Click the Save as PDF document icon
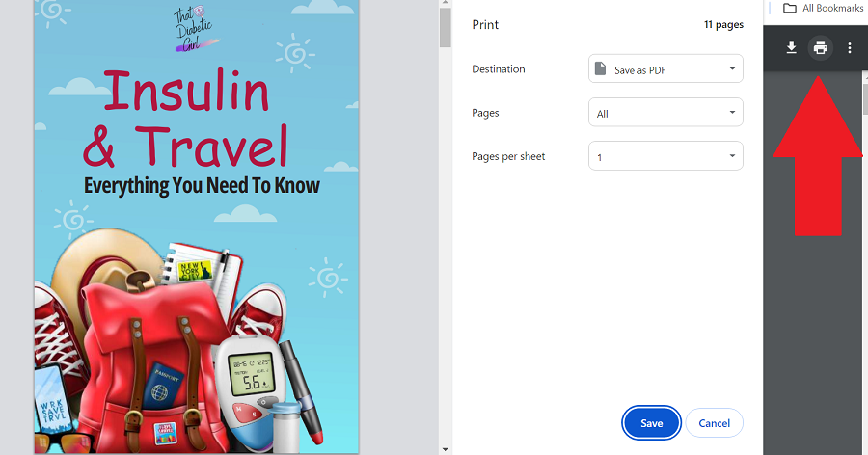This screenshot has width=868, height=455. point(600,68)
